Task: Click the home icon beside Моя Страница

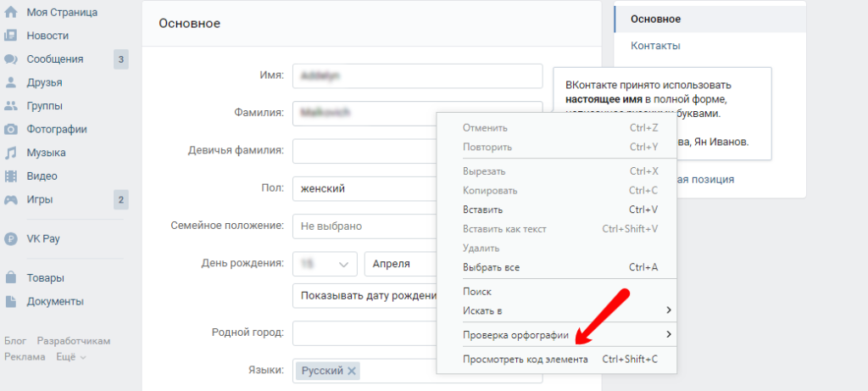Action: click(11, 13)
